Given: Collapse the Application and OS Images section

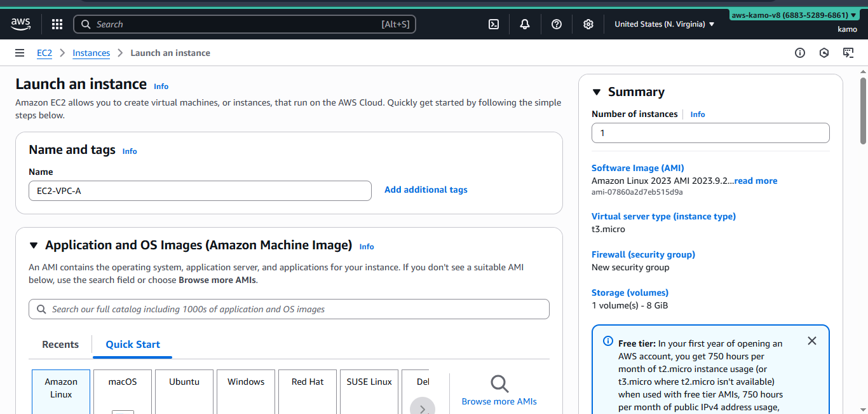Looking at the screenshot, I should click(33, 245).
